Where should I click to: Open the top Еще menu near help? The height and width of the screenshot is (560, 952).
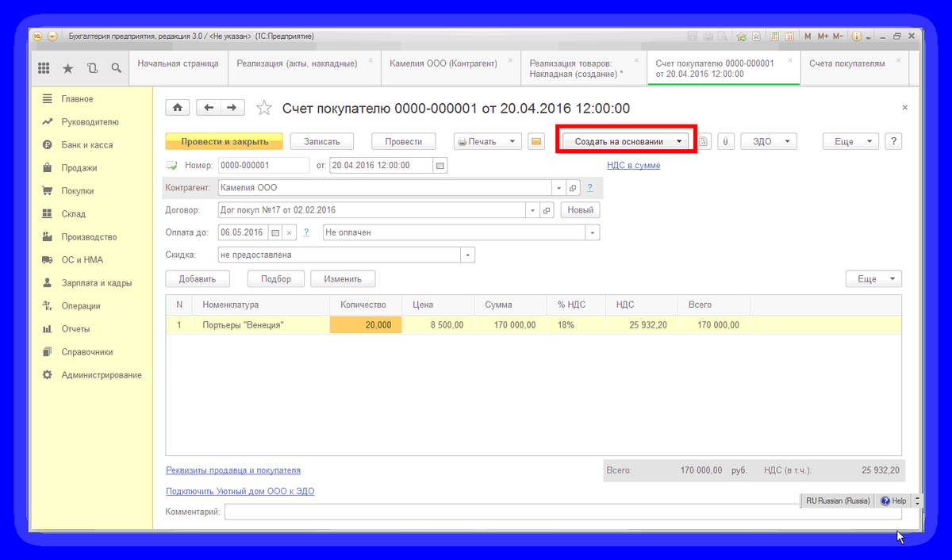(x=850, y=141)
